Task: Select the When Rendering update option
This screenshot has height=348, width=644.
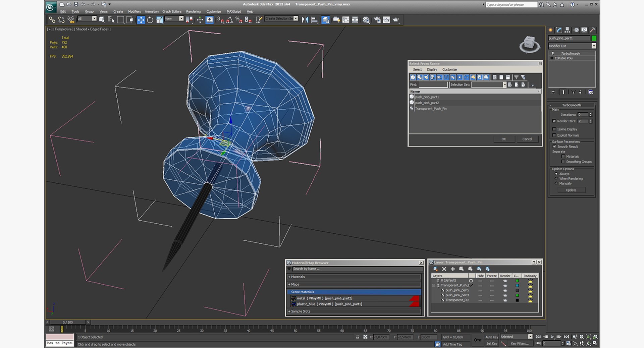Action: pos(556,179)
